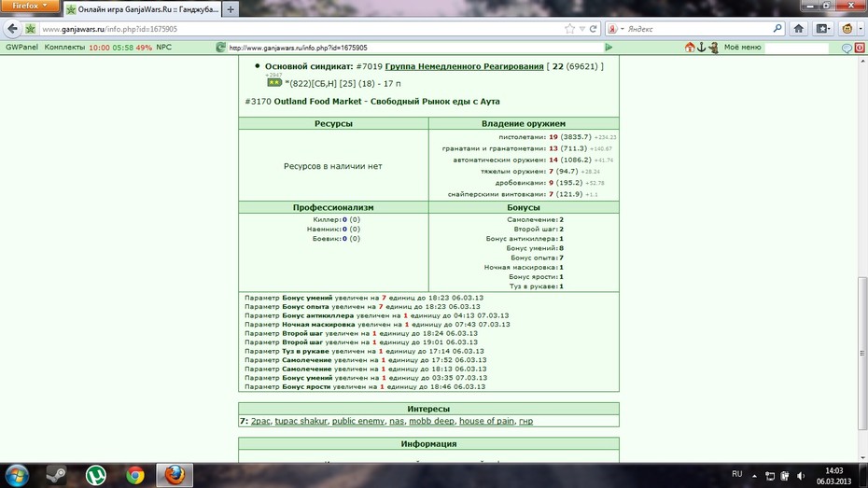Open Группа Немедленного Реагирования syndicate link
The height and width of the screenshot is (488, 868).
tap(464, 66)
